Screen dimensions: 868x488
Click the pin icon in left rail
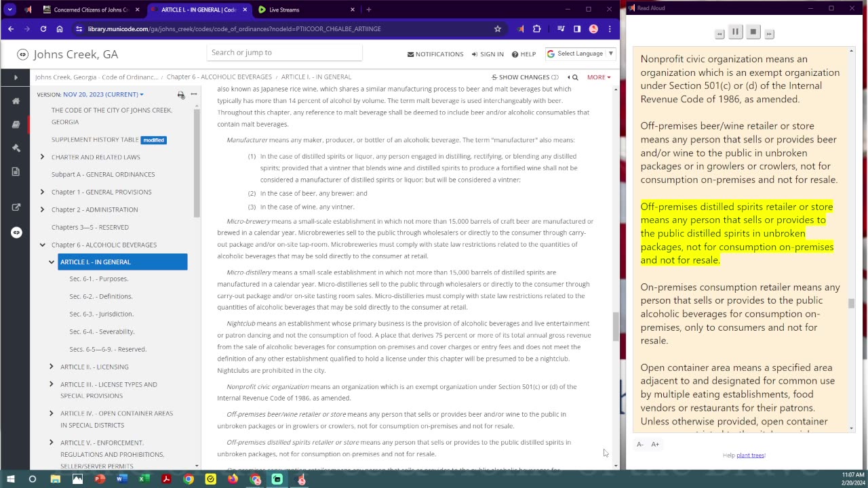[x=16, y=148]
